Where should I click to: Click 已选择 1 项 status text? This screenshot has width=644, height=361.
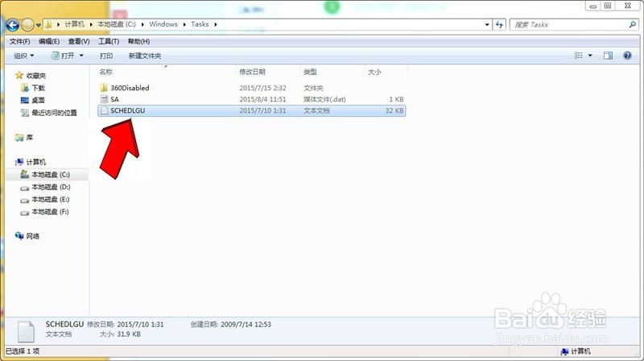pos(23,351)
